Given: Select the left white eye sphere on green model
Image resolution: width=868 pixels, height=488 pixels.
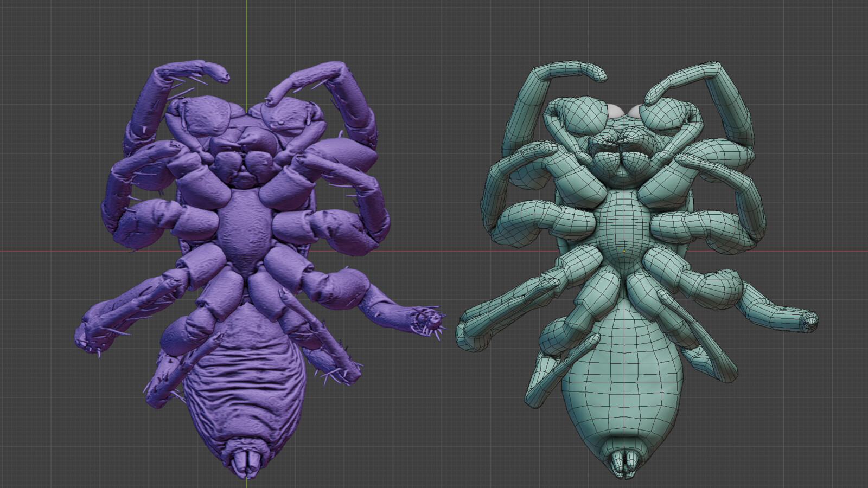Looking at the screenshot, I should coord(615,111).
